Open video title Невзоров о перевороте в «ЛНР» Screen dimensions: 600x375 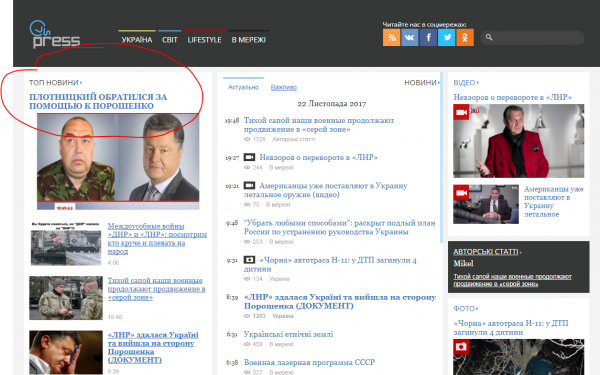click(x=513, y=97)
